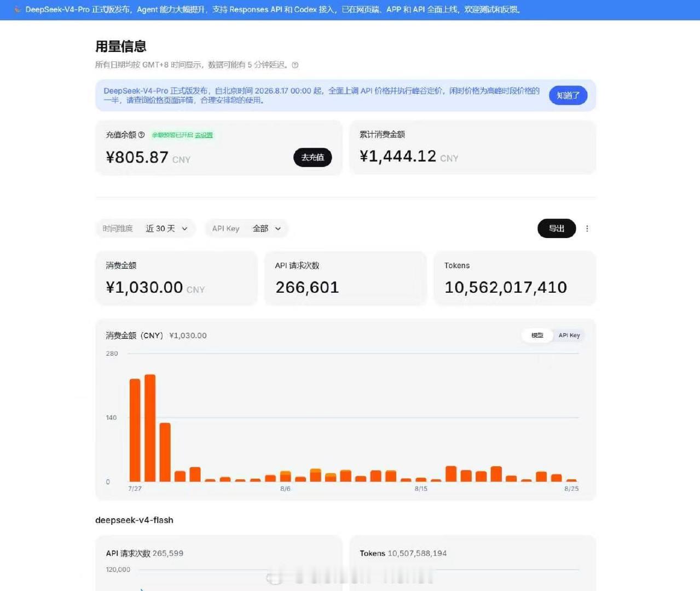Click the 266,601 API request count
The height and width of the screenshot is (591, 700).
coord(307,287)
